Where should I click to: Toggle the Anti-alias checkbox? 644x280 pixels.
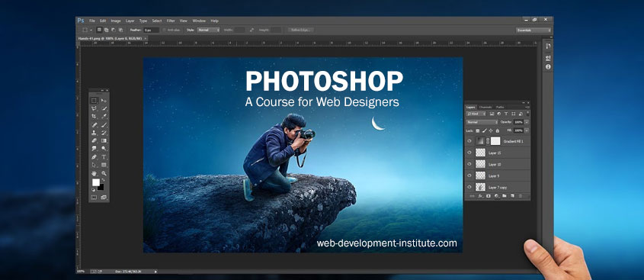click(165, 30)
